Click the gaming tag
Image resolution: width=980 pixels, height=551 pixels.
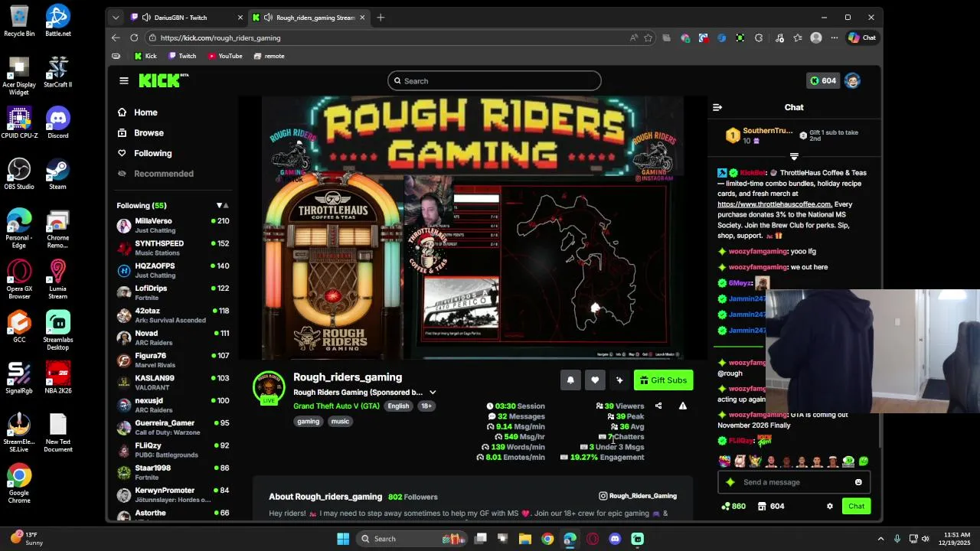[x=309, y=422]
